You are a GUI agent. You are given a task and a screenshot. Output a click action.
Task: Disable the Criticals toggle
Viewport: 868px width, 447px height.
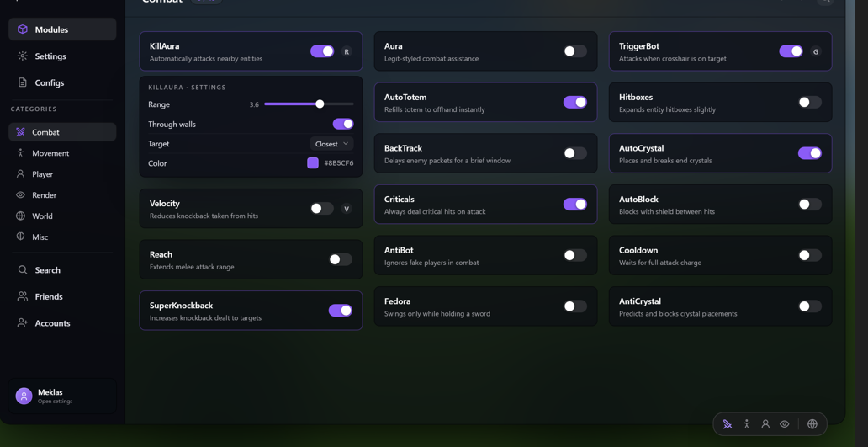(x=575, y=205)
